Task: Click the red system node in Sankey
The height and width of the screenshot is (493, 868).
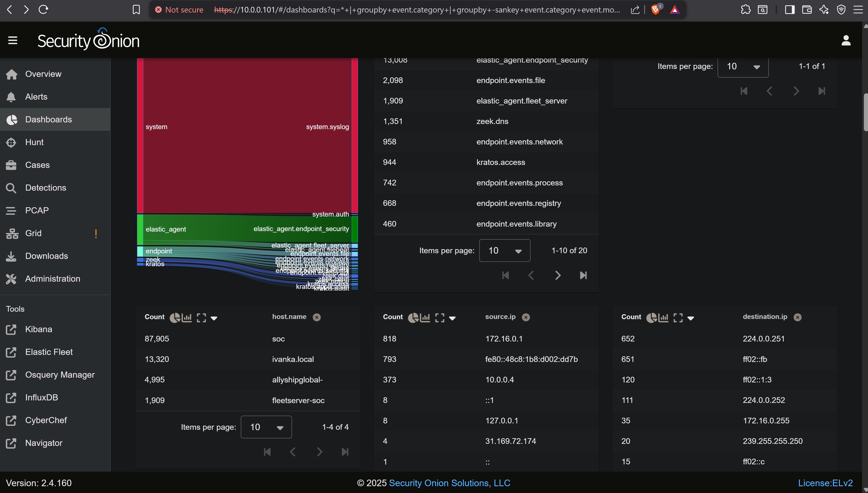Action: [140, 135]
